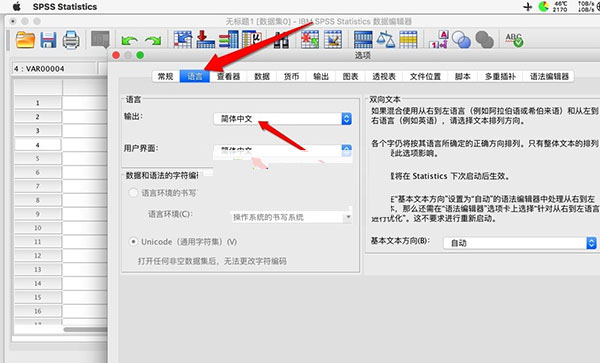Switch to the 数据 tab
The width and height of the screenshot is (600, 363).
point(262,77)
